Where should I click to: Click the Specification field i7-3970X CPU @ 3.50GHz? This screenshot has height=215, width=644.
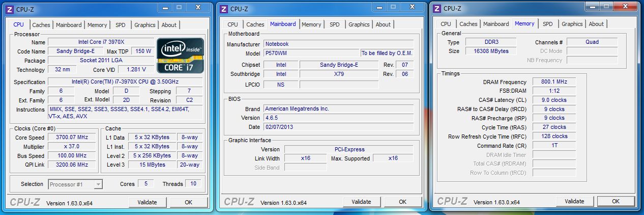pyautogui.click(x=126, y=82)
